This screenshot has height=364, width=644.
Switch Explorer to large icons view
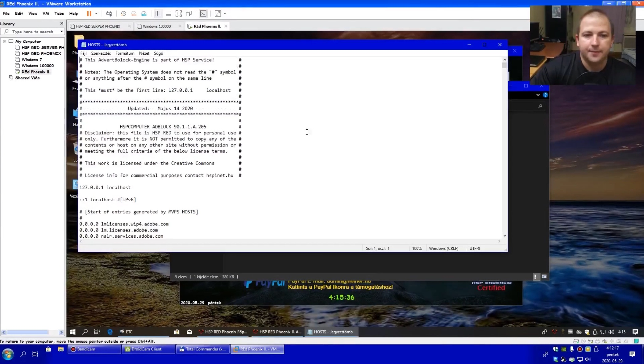[x=544, y=277]
